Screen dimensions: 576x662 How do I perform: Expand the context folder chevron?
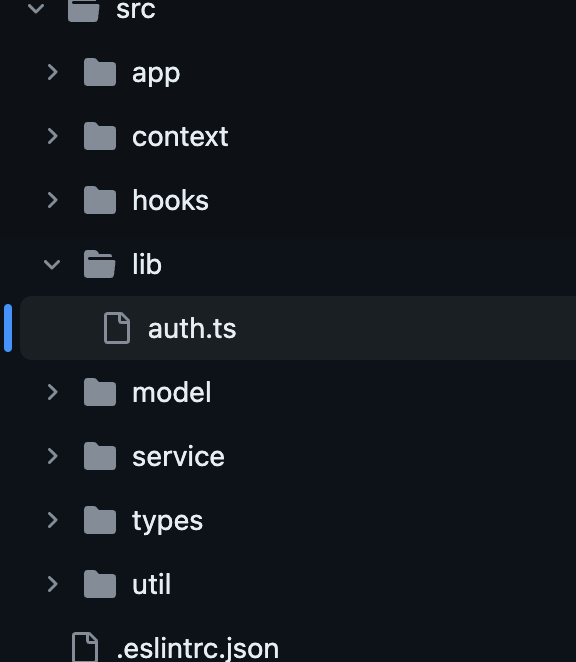[x=52, y=136]
